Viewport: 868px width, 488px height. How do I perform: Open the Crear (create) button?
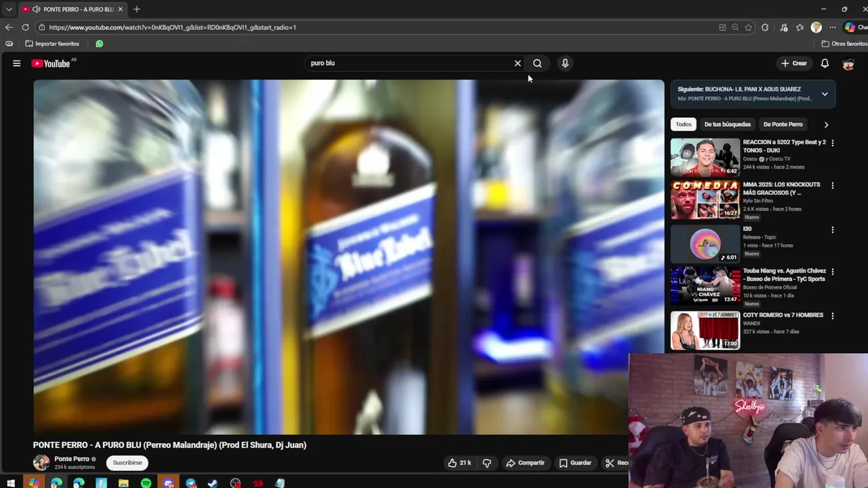tap(793, 63)
